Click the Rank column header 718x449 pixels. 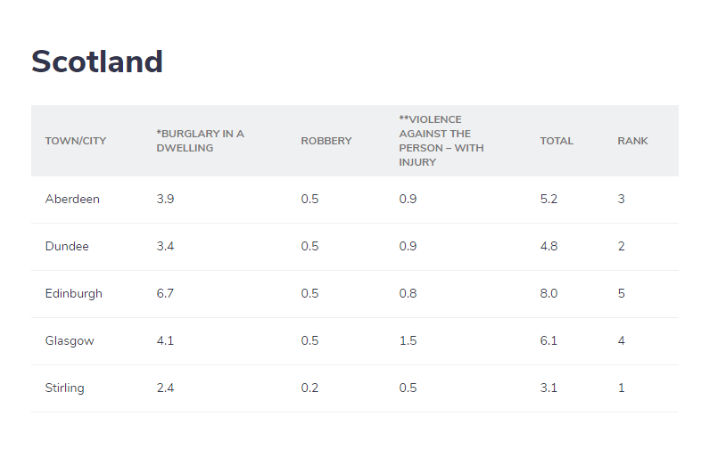coord(632,141)
